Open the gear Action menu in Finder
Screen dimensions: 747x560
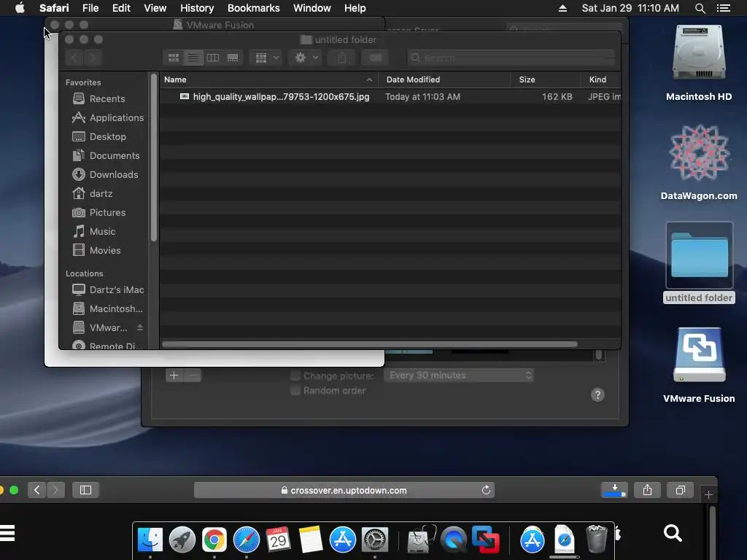coord(305,58)
